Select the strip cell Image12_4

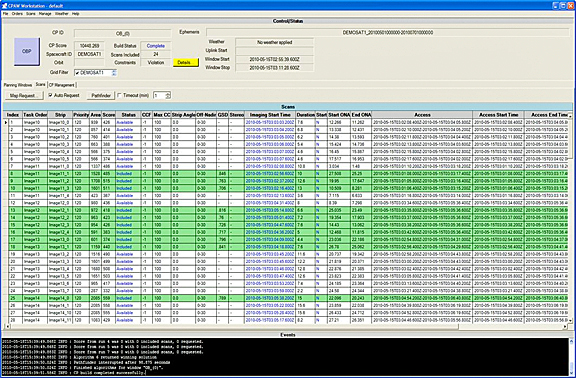60,232
